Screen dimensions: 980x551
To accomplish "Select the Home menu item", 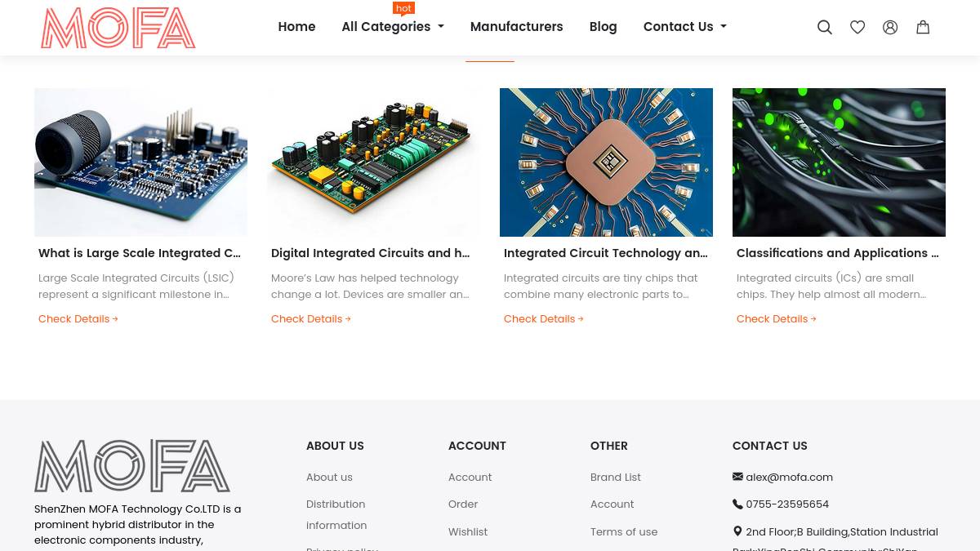I will click(296, 27).
